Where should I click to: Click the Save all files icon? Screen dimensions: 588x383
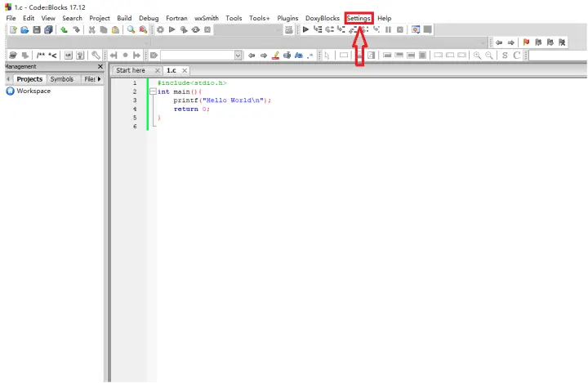click(48, 29)
